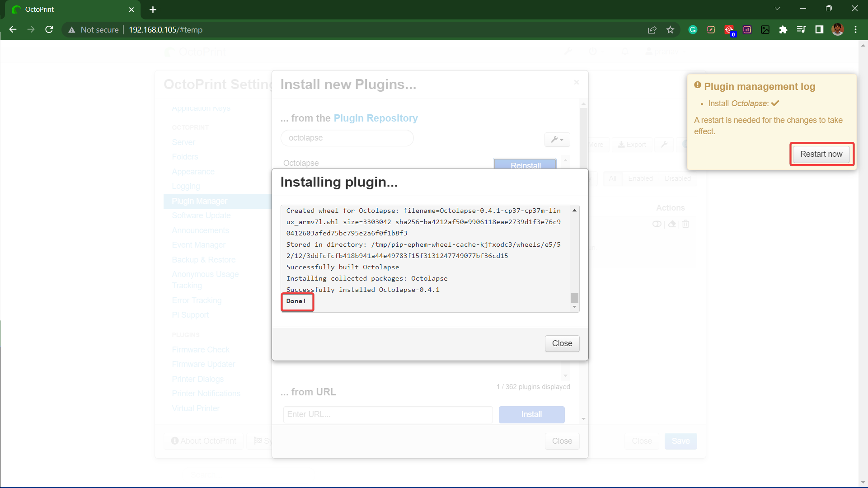Open Backup & Restore settings section

tap(203, 260)
